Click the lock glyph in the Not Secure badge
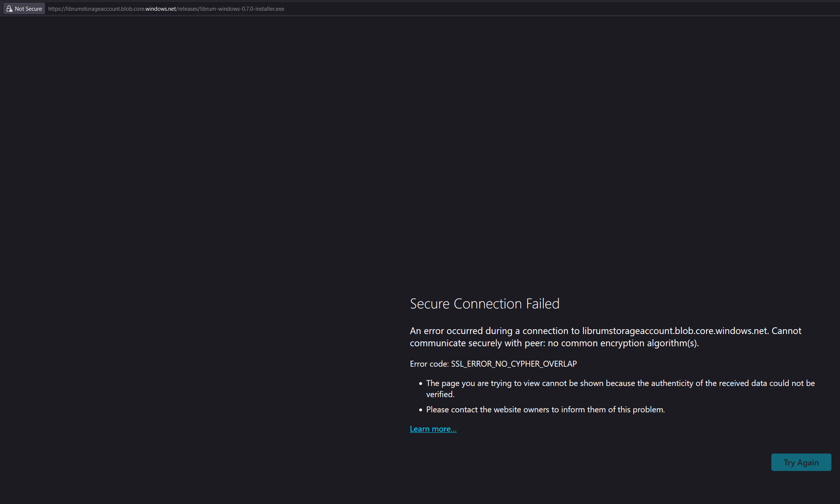The height and width of the screenshot is (504, 840). 9,8
